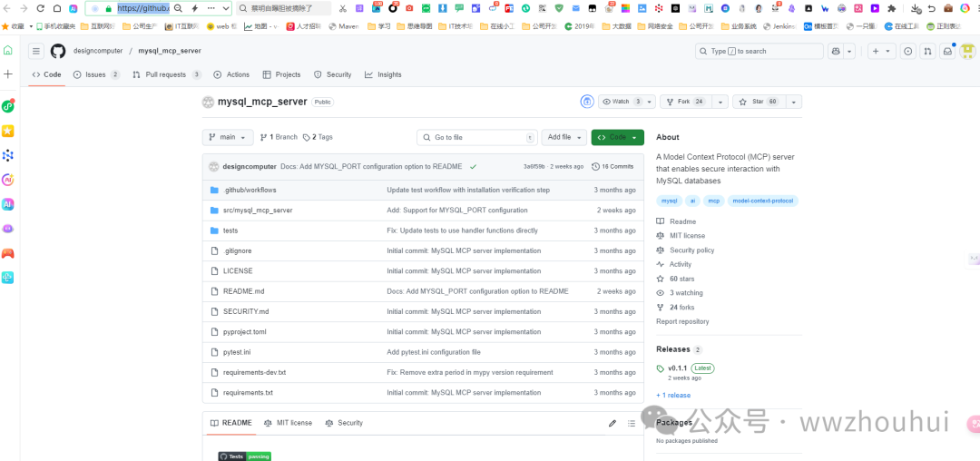Show the README outline list icon
980x461 pixels.
coord(632,423)
